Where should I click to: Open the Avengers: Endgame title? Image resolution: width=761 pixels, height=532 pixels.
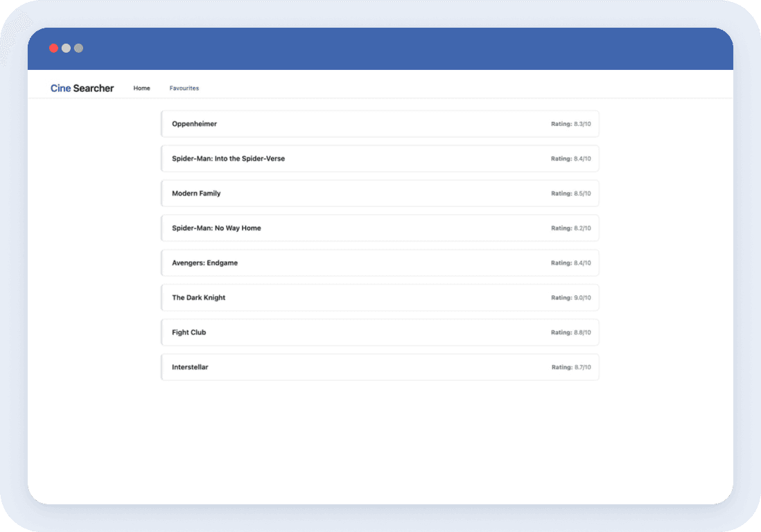204,263
